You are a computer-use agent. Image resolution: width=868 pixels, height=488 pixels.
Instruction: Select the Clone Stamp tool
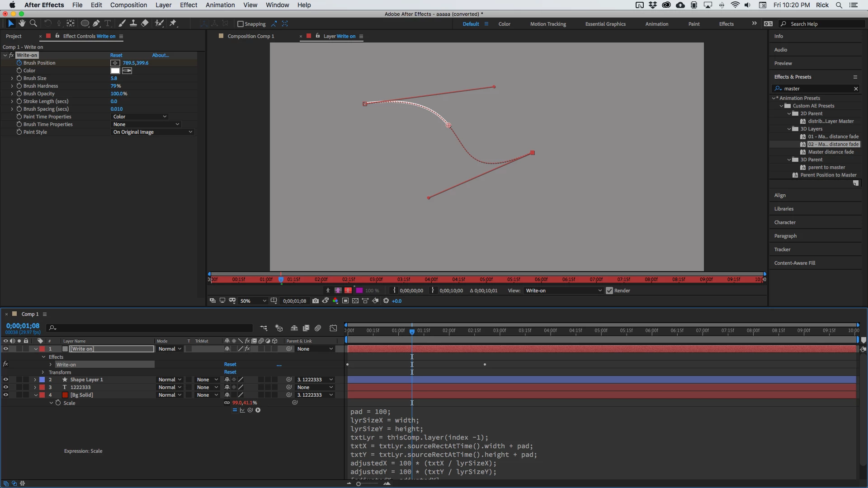point(133,23)
